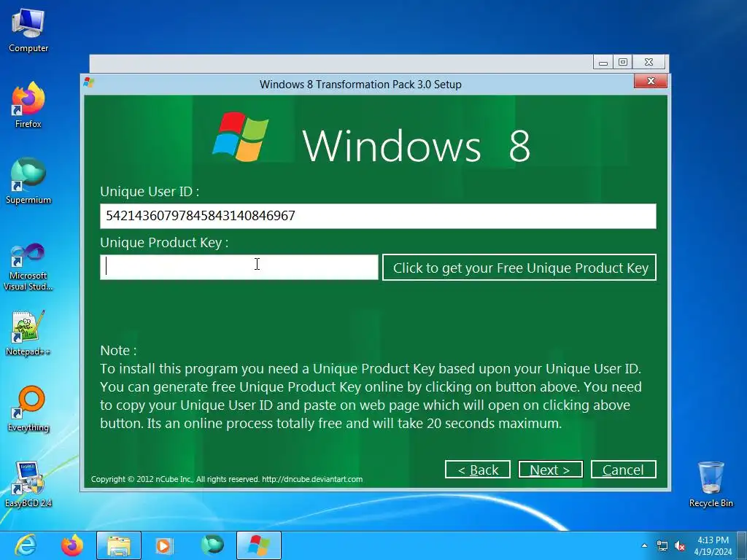Launch Firefox from the taskbar
Viewport: 747px width, 560px height.
72,545
